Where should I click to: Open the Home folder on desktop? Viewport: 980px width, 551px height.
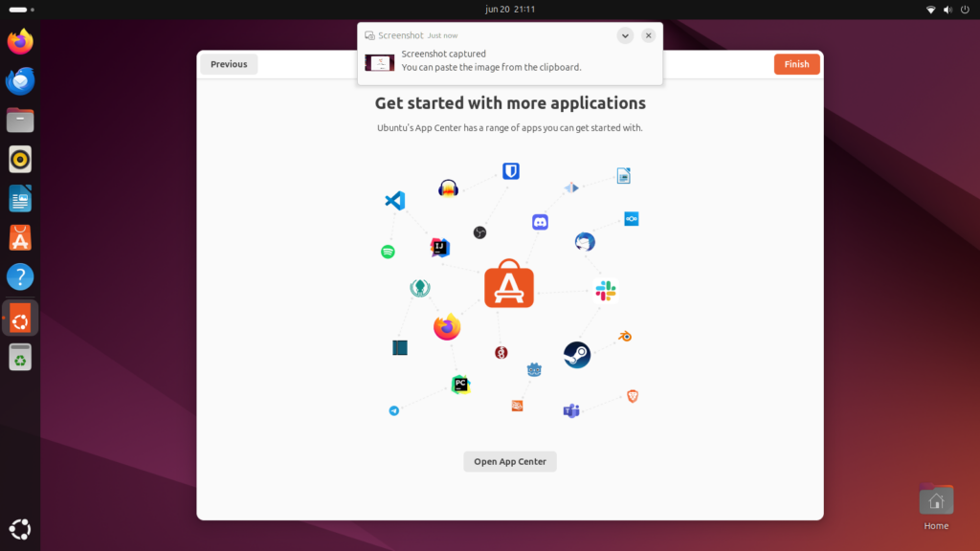936,507
